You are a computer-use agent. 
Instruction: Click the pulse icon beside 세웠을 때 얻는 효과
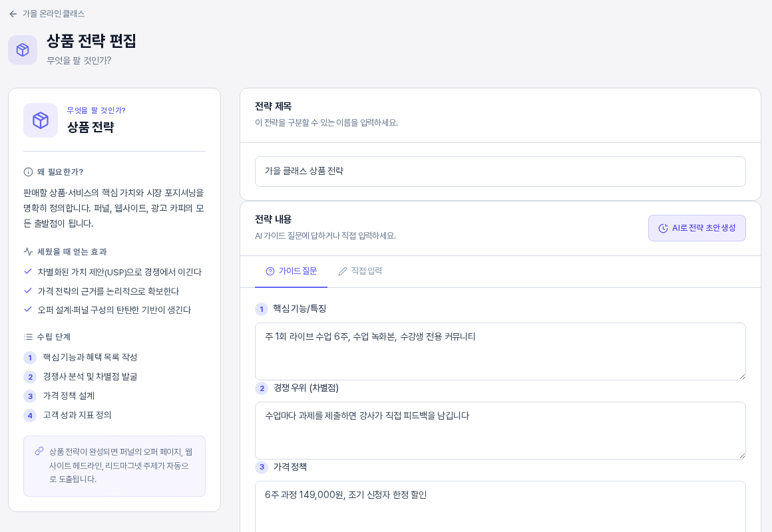click(x=28, y=251)
